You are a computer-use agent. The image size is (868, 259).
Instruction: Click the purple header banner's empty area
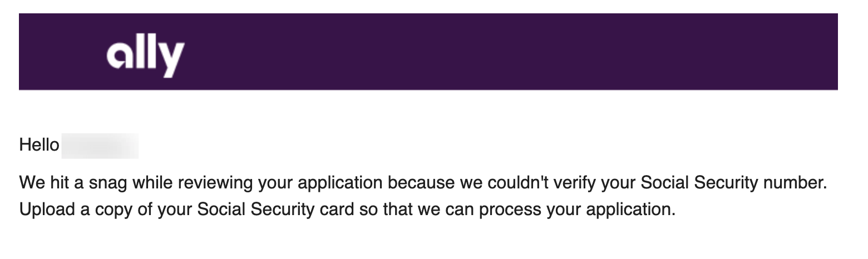501,52
